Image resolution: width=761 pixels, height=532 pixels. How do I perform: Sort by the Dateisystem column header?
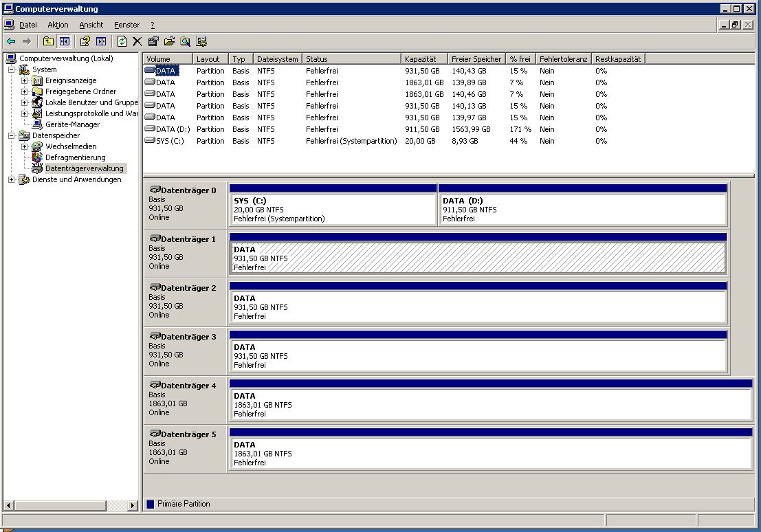(x=278, y=58)
